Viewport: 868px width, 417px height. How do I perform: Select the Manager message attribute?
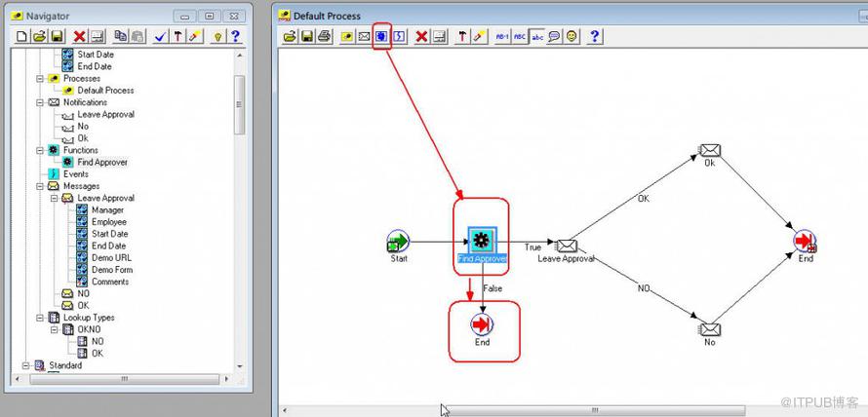[107, 210]
